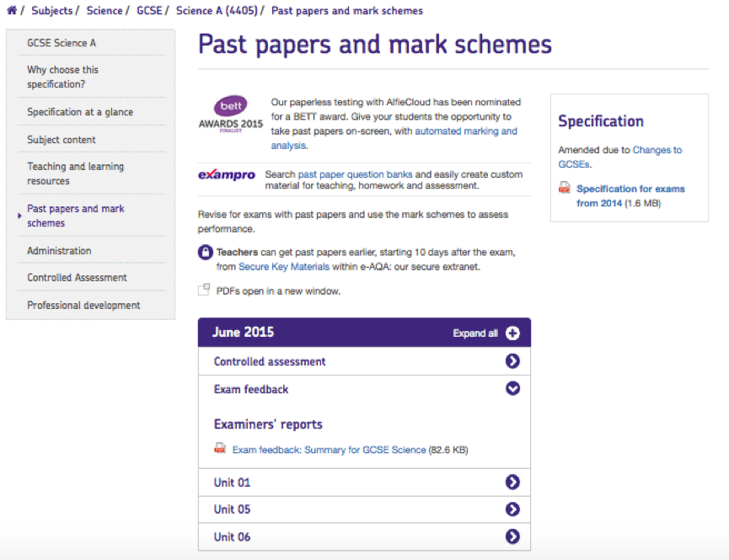Click the padlock icon beside Teachers

(205, 253)
